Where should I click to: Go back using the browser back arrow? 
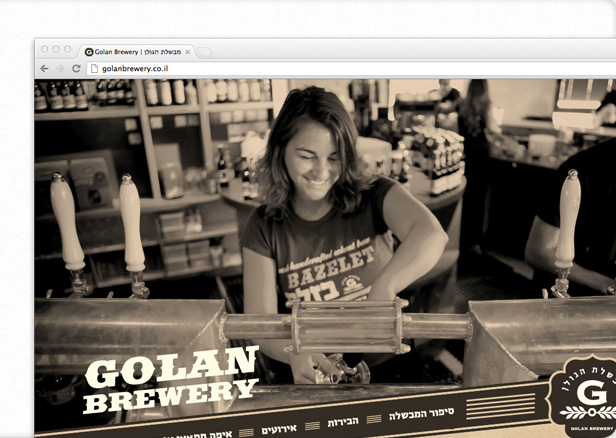pyautogui.click(x=44, y=69)
